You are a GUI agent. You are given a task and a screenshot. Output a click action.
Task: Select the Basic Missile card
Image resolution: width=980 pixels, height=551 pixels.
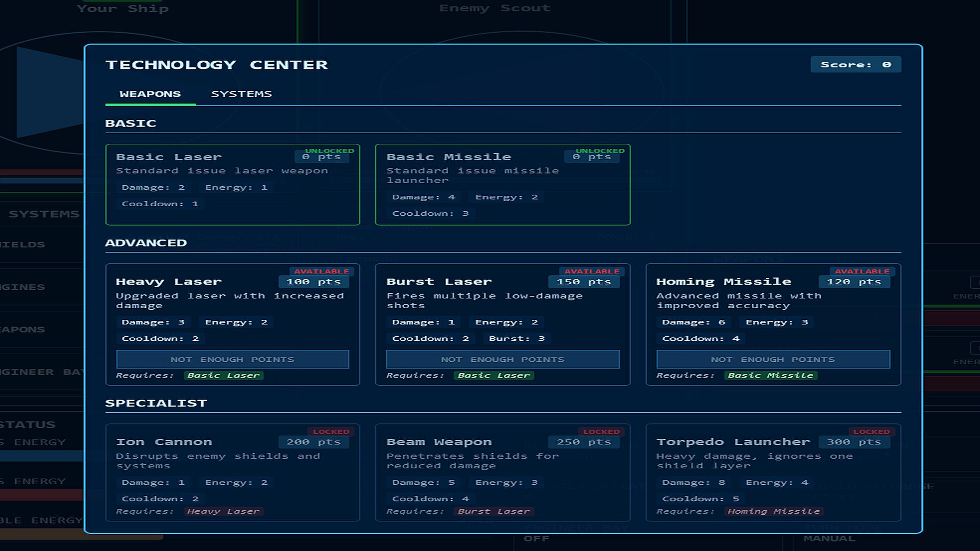point(502,185)
